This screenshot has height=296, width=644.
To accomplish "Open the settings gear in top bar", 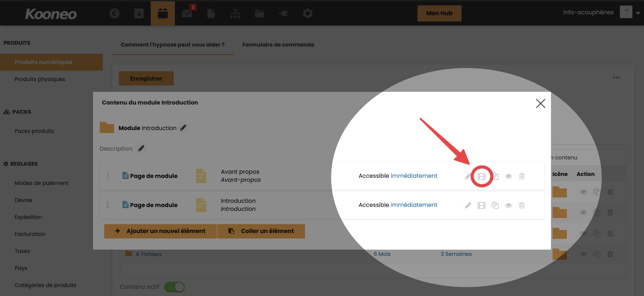I will click(x=307, y=13).
